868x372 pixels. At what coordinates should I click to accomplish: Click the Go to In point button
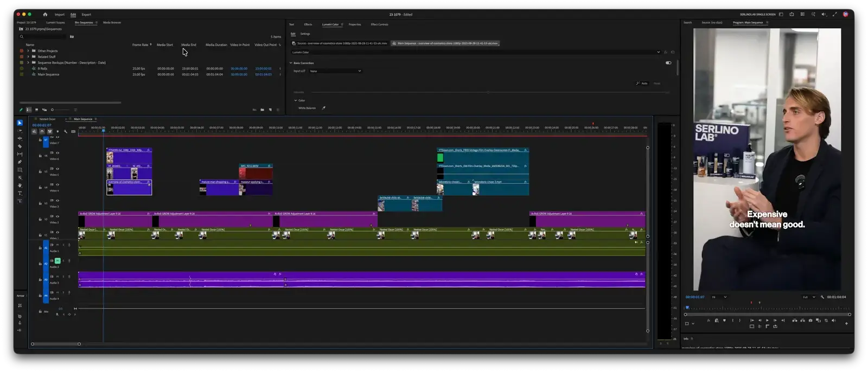point(752,320)
